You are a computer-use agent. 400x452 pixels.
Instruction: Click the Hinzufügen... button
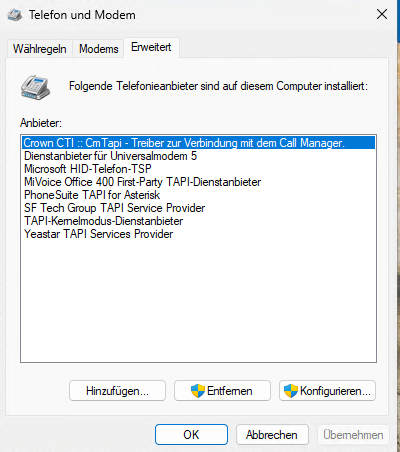tap(117, 391)
